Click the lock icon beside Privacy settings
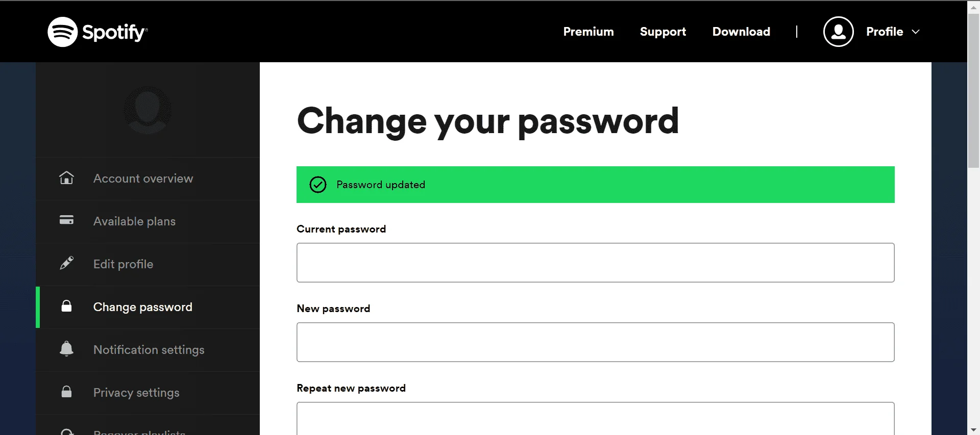 tap(66, 392)
